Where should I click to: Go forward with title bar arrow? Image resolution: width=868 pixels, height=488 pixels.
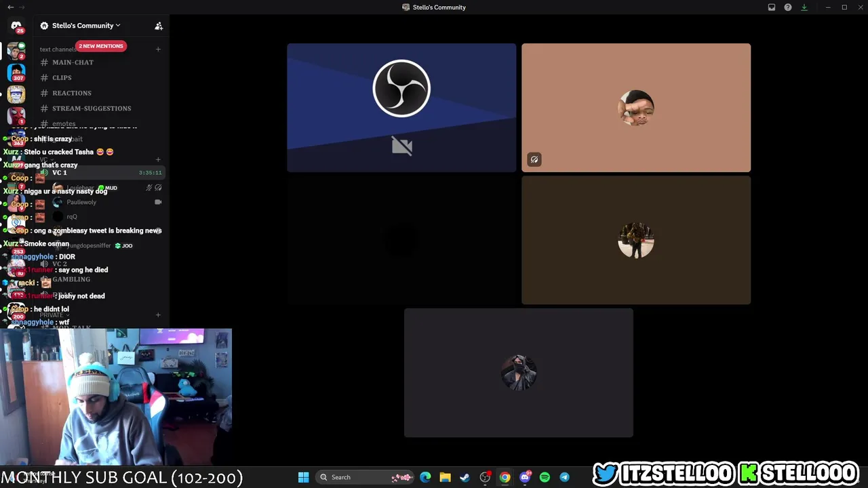[x=22, y=7]
